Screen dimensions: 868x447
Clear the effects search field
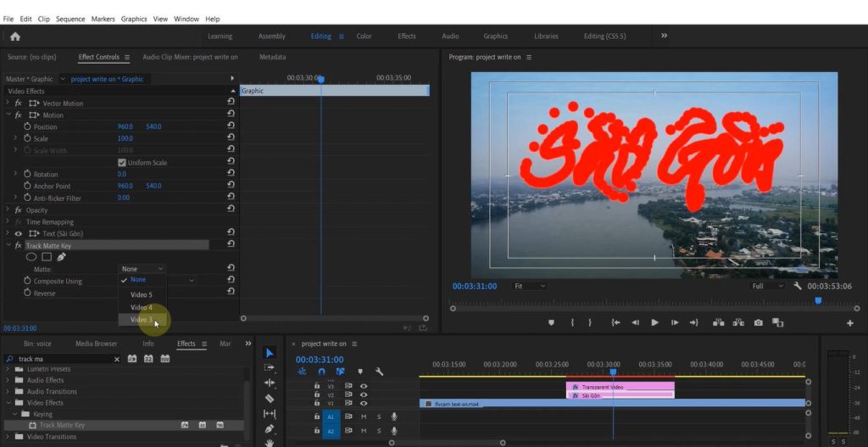click(x=117, y=359)
